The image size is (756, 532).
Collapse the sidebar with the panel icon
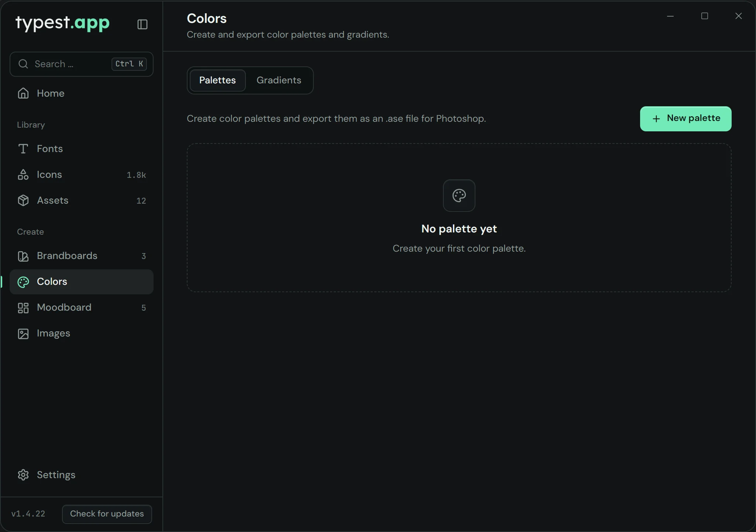[142, 24]
